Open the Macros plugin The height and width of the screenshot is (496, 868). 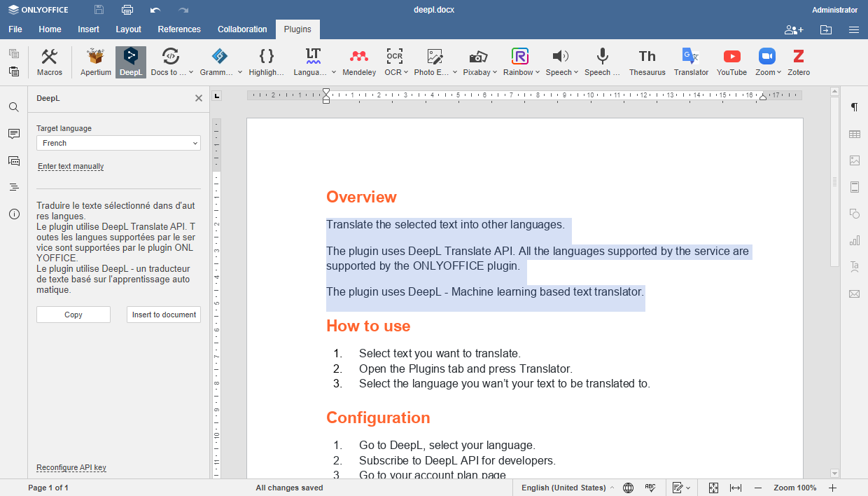(49, 62)
